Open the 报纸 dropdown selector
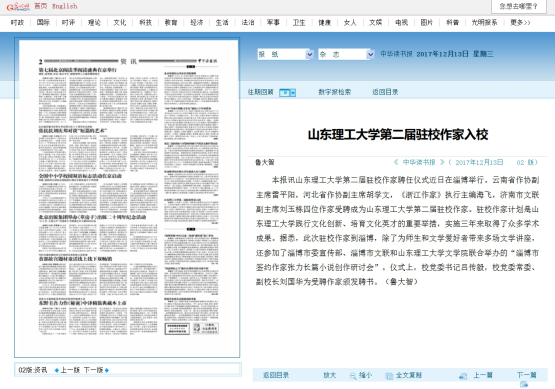Image resolution: width=555 pixels, height=389 pixels. coord(285,54)
